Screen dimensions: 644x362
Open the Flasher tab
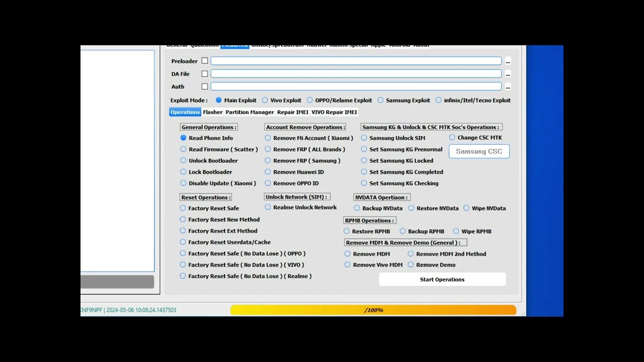pyautogui.click(x=213, y=112)
